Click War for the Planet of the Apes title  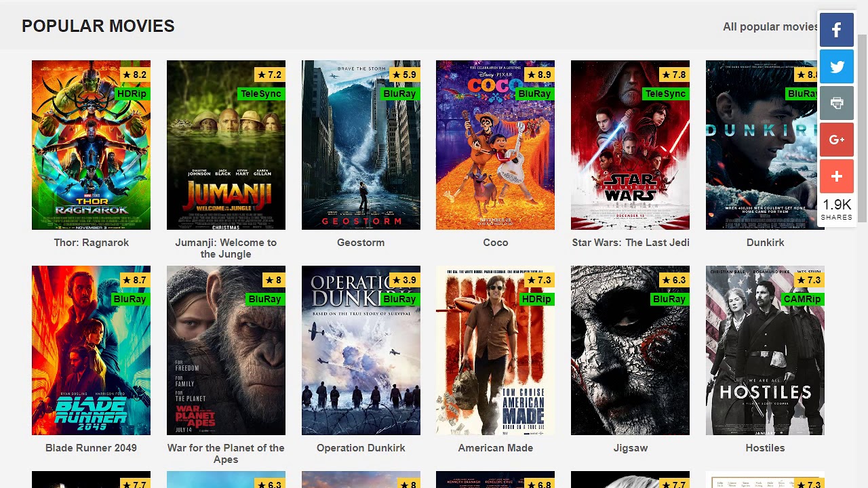(x=226, y=453)
